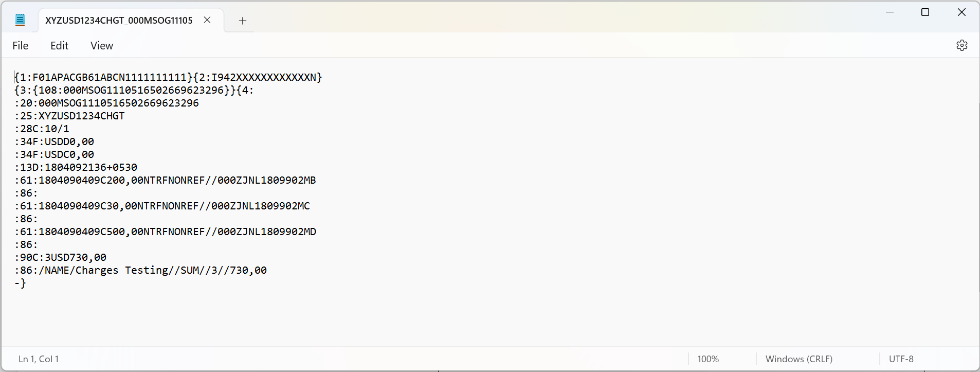
Task: Open Notepad settings with the gear icon
Action: point(962,45)
